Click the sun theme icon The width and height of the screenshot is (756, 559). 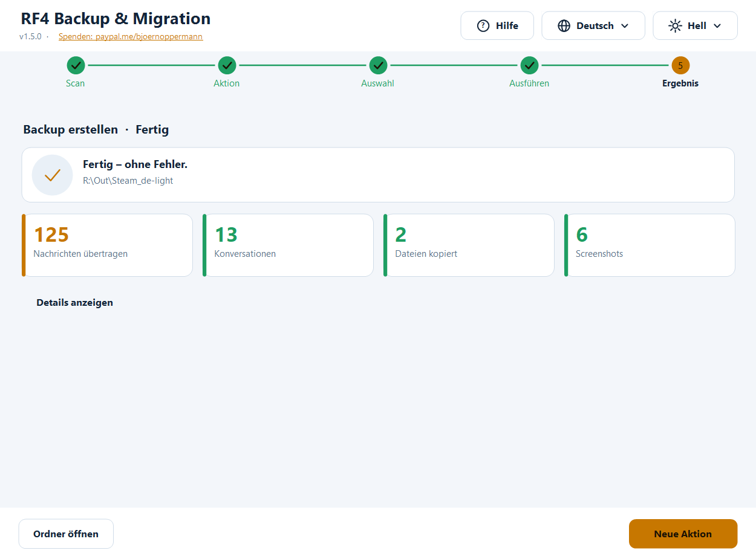[x=675, y=26]
